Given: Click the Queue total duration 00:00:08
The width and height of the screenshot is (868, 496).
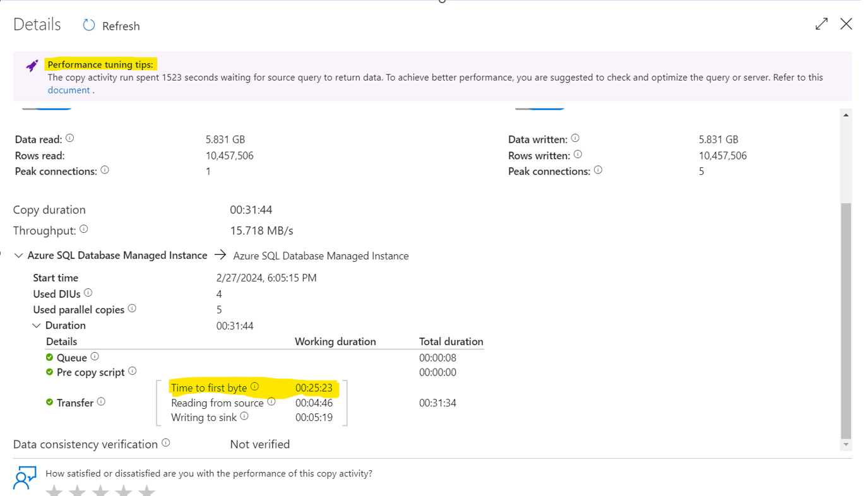Looking at the screenshot, I should click(x=437, y=358).
